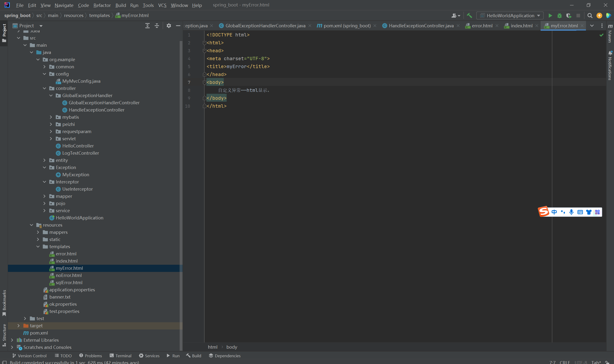Click the Build project hammer icon
The width and height of the screenshot is (614, 364).
[469, 16]
